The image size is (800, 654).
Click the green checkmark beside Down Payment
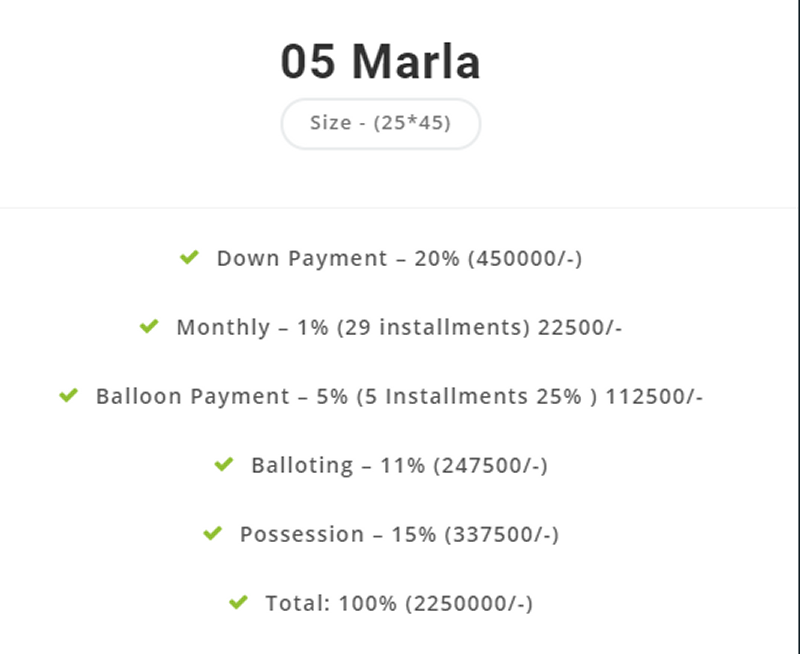pos(189,257)
